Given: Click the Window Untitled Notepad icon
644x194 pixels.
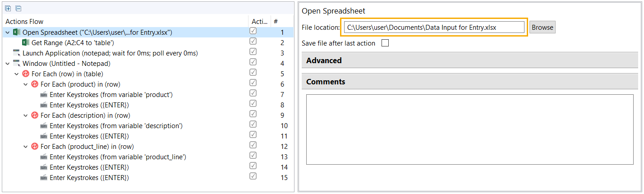Looking at the screenshot, I should pyautogui.click(x=17, y=63).
